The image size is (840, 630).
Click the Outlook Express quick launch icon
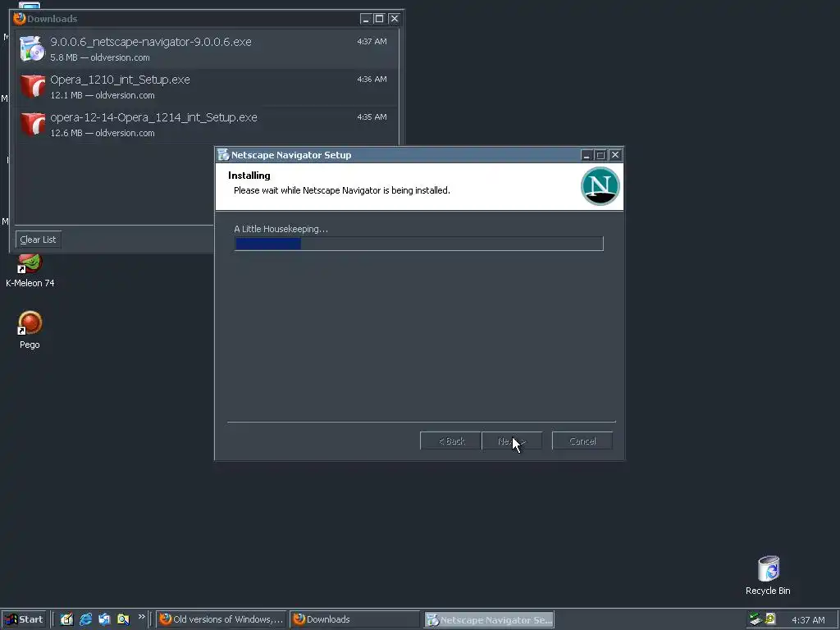104,619
